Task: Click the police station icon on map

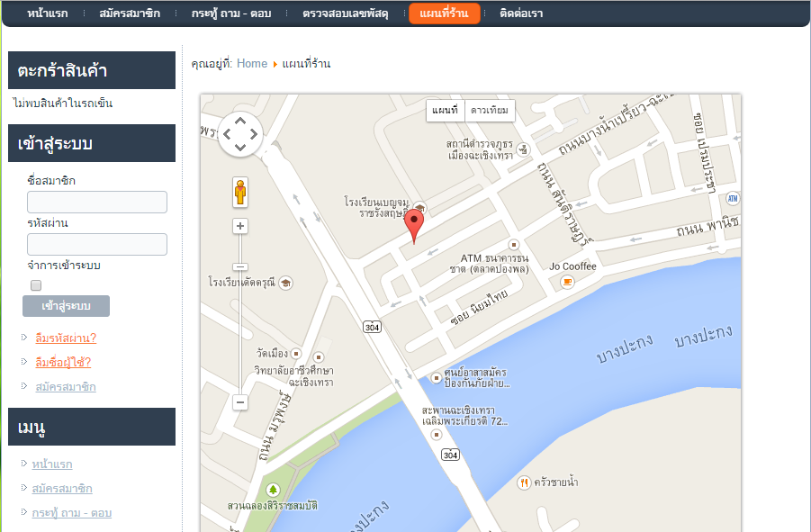Action: [x=524, y=150]
